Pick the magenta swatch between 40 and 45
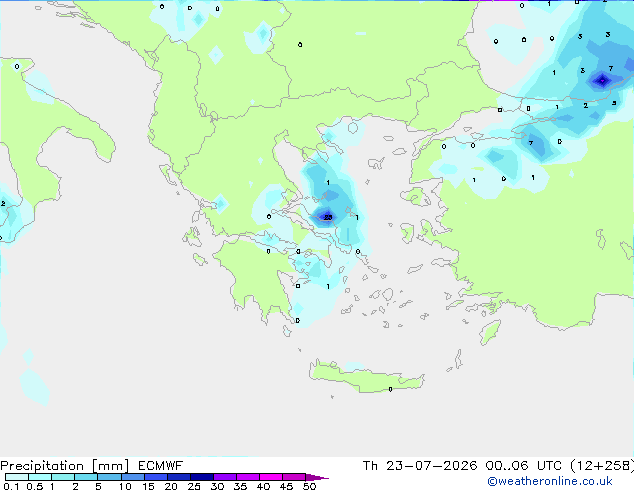Image resolution: width=634 pixels, height=490 pixels. click(x=271, y=477)
